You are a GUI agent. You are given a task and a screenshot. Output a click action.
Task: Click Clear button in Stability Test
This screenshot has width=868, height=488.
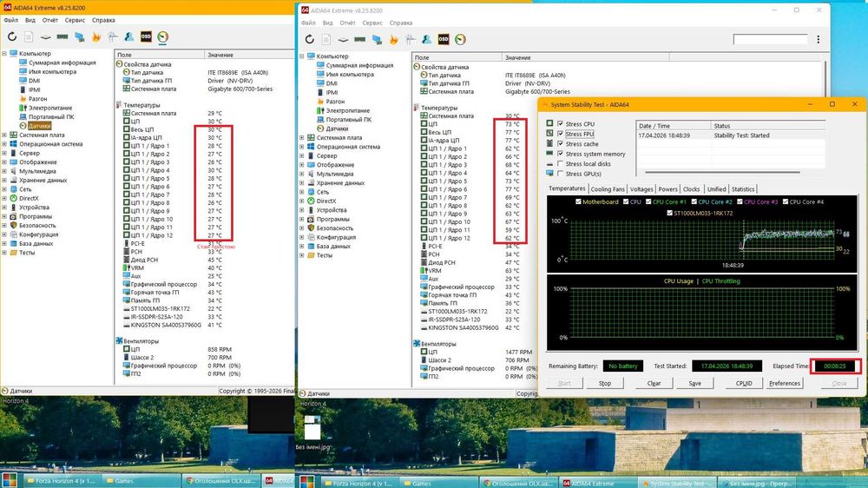point(654,383)
